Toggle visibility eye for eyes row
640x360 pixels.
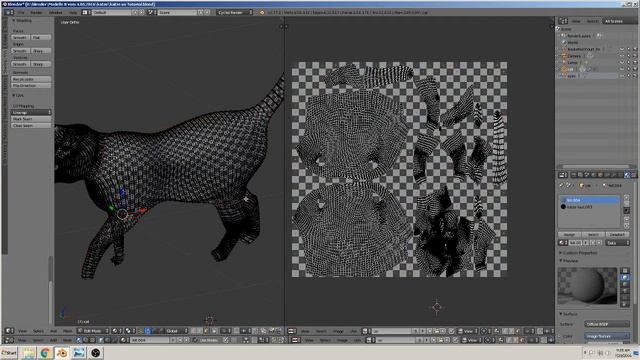click(x=622, y=76)
